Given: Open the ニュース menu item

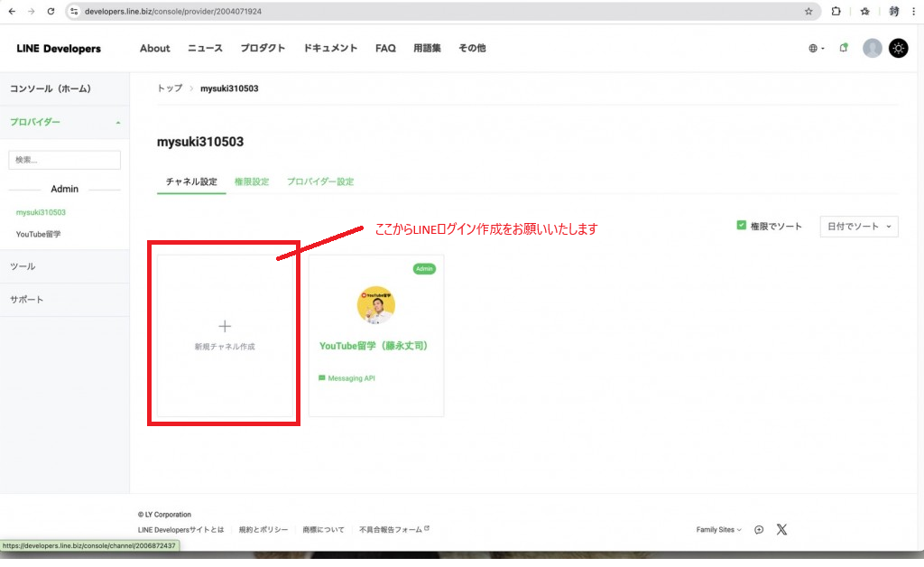Looking at the screenshot, I should click(x=205, y=49).
